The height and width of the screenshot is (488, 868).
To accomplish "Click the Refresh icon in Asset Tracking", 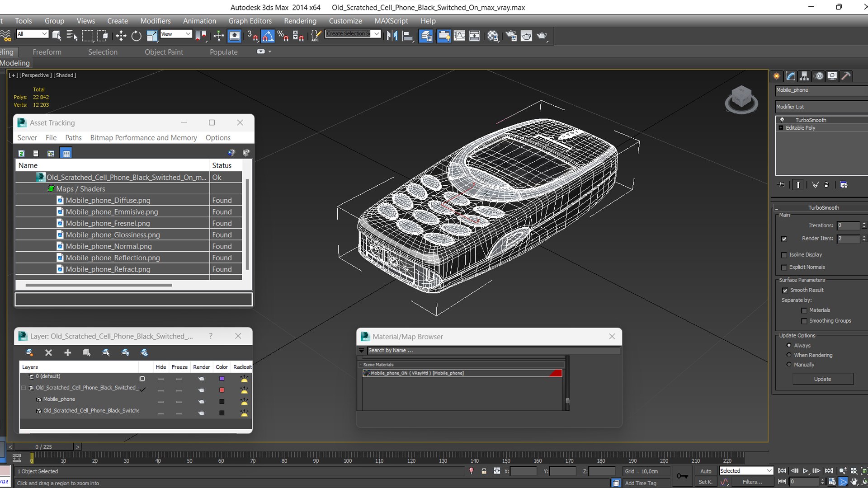I will click(21, 153).
